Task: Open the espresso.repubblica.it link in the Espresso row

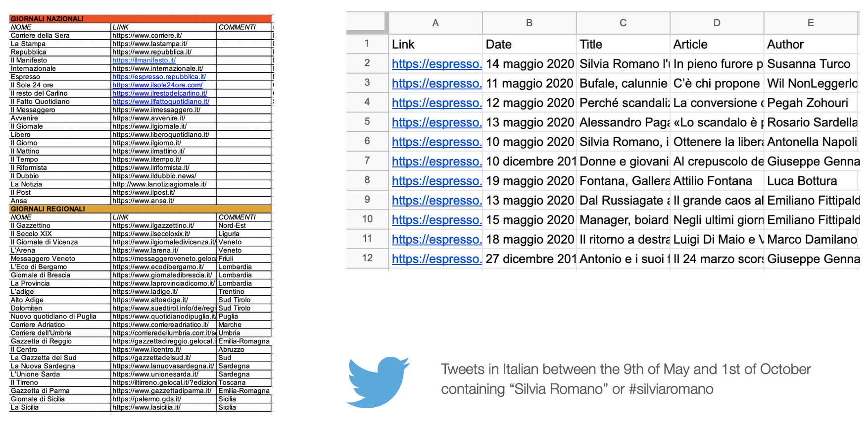Action: click(159, 77)
